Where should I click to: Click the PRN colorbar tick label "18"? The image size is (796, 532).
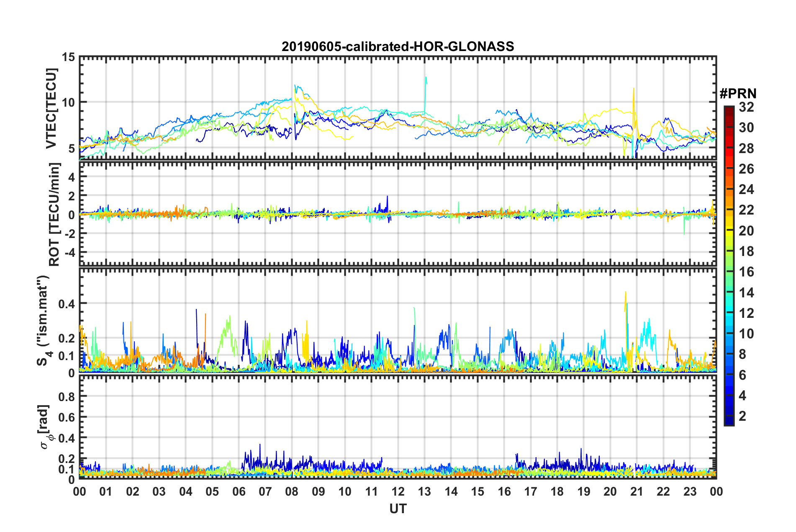pyautogui.click(x=746, y=251)
